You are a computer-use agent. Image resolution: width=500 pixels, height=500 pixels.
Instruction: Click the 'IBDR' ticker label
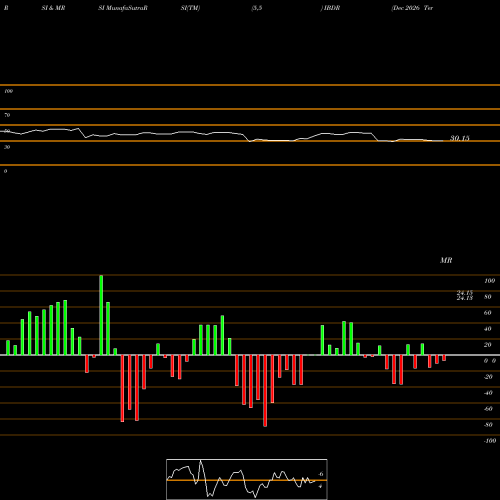[332, 8]
